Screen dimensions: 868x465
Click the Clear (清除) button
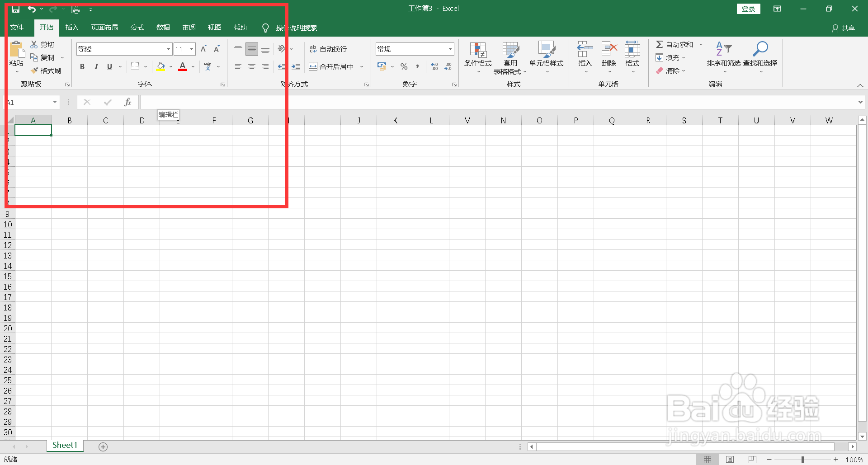671,70
